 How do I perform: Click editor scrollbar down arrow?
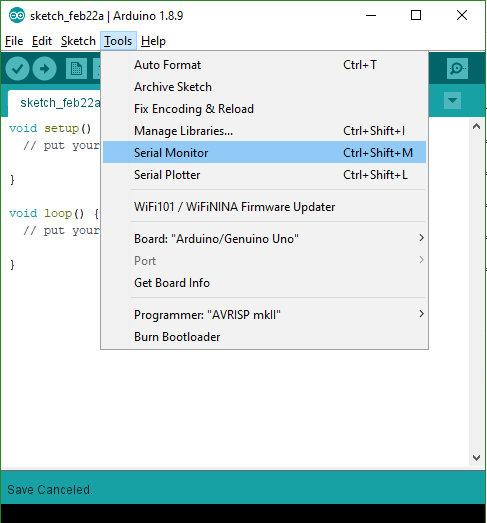click(x=476, y=458)
